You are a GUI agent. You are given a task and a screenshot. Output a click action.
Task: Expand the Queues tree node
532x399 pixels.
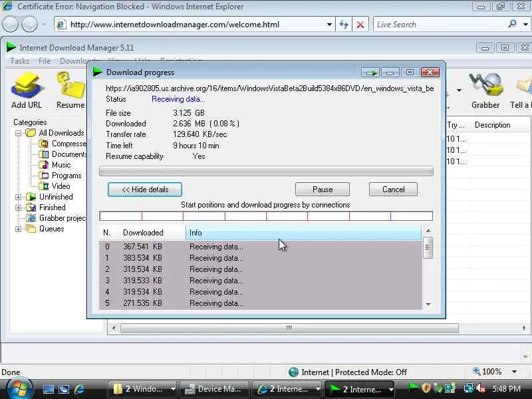coord(19,229)
